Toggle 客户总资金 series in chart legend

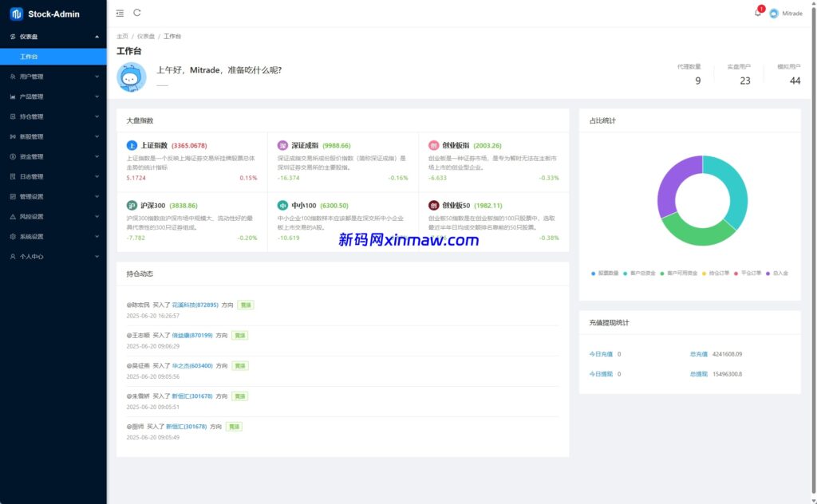click(640, 273)
